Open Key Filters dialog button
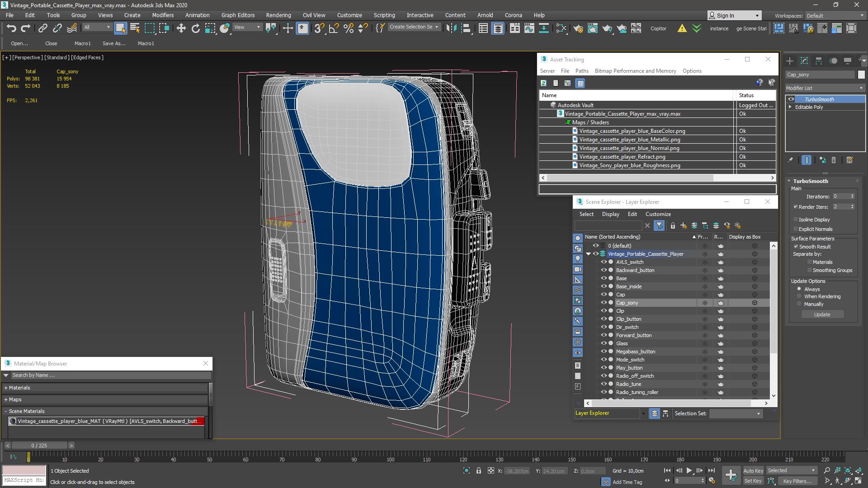 tap(797, 481)
